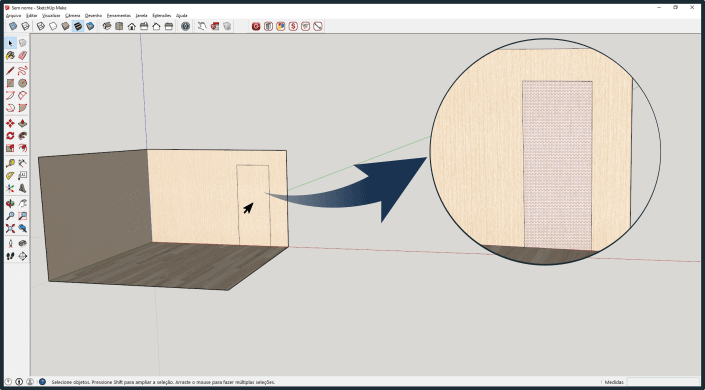Click Shaded With Textures style
Screen dimensions: 705x390
tap(78, 27)
